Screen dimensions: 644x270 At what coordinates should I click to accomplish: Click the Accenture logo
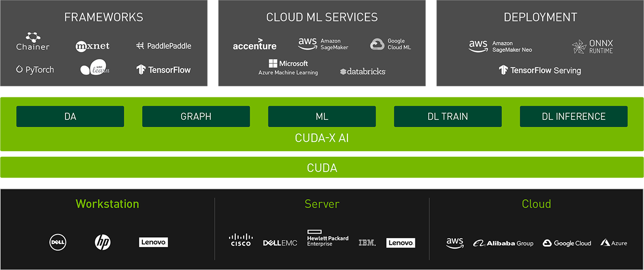click(x=255, y=44)
